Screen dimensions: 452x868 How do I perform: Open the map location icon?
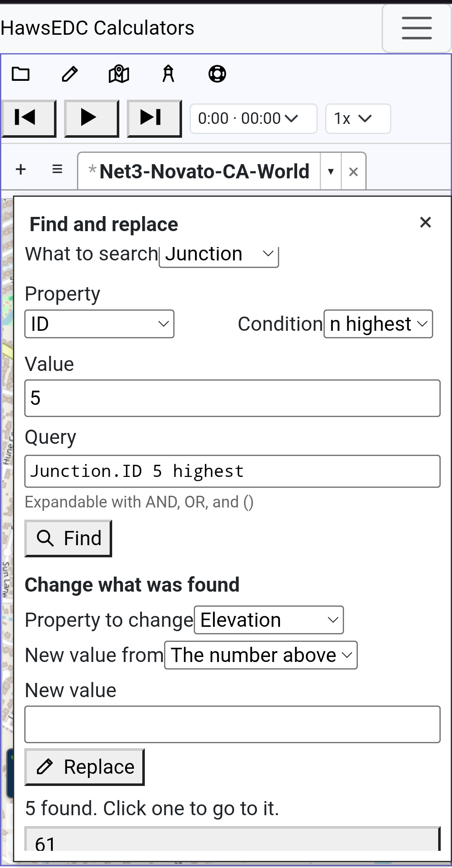coord(119,74)
